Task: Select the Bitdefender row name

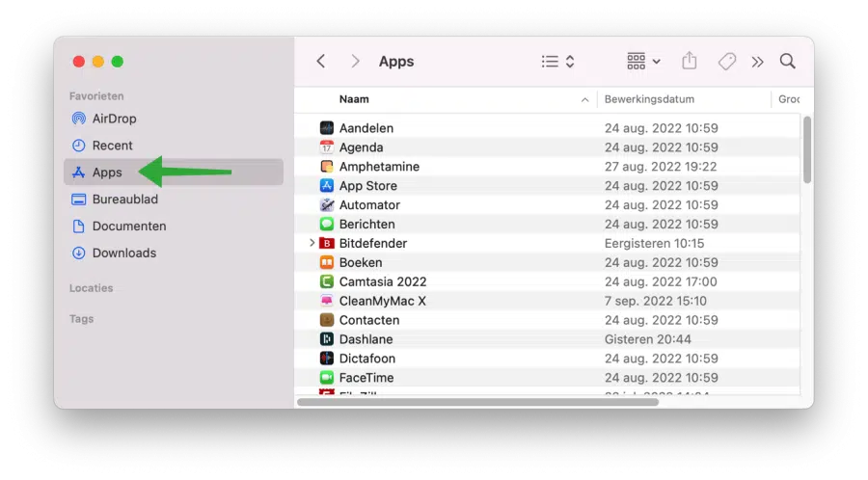Action: (372, 243)
